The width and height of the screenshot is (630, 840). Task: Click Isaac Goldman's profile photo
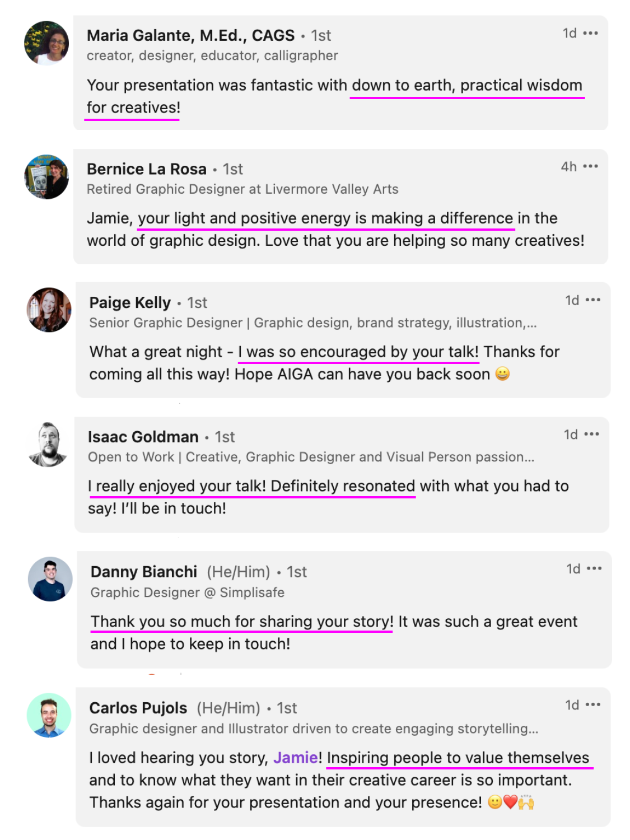click(x=49, y=445)
